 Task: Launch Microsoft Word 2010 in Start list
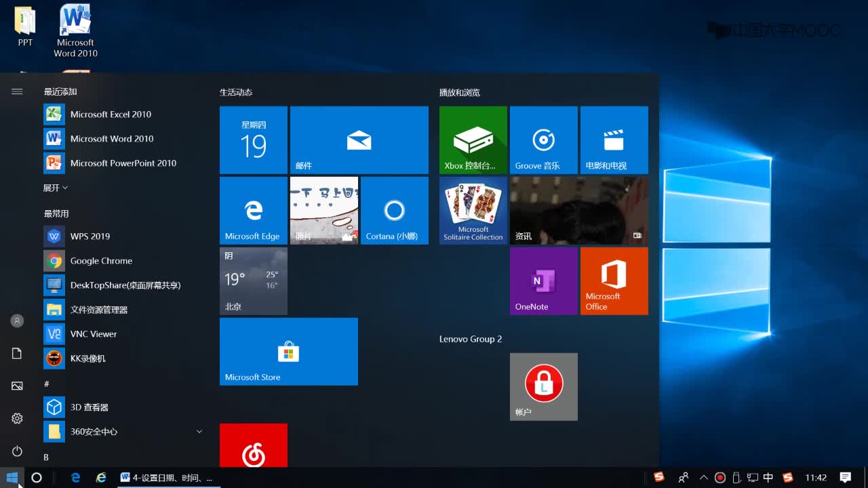tap(123, 139)
